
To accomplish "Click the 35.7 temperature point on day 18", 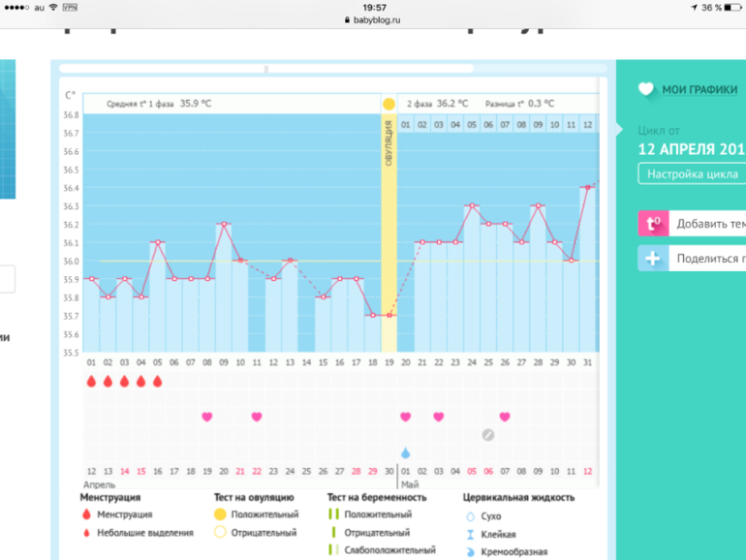I will (x=372, y=315).
